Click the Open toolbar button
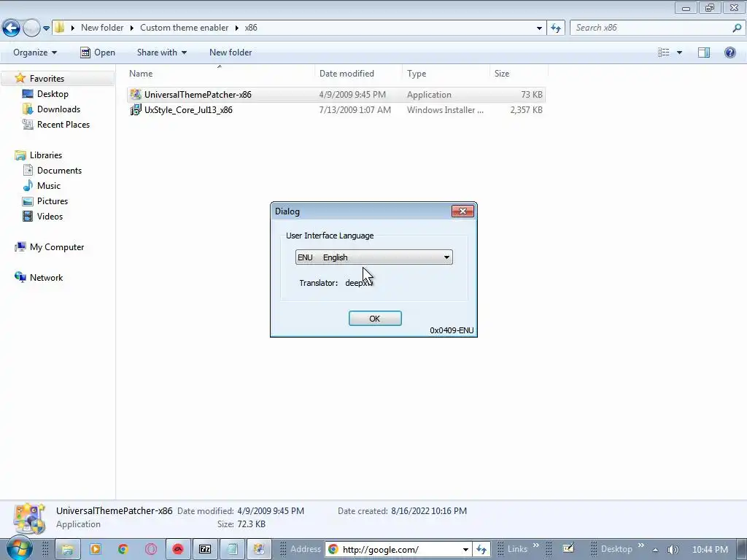 (98, 52)
